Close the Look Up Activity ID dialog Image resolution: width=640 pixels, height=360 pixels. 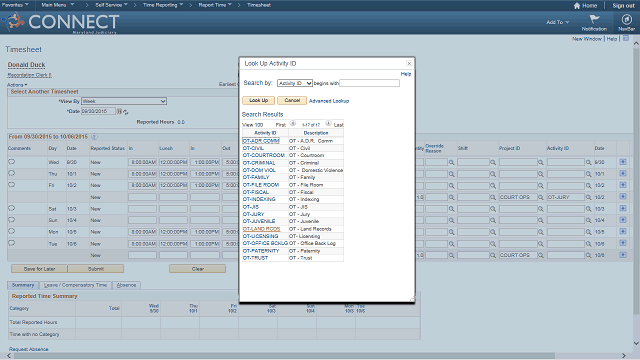409,63
